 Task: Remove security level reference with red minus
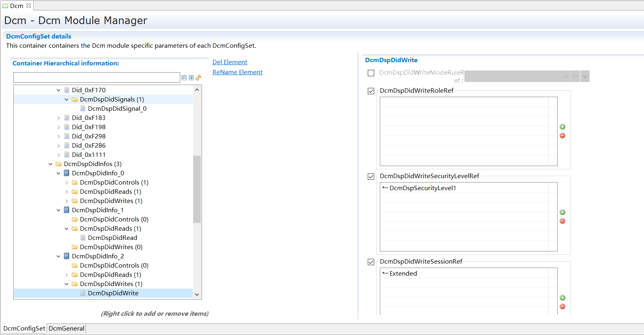[x=562, y=221]
